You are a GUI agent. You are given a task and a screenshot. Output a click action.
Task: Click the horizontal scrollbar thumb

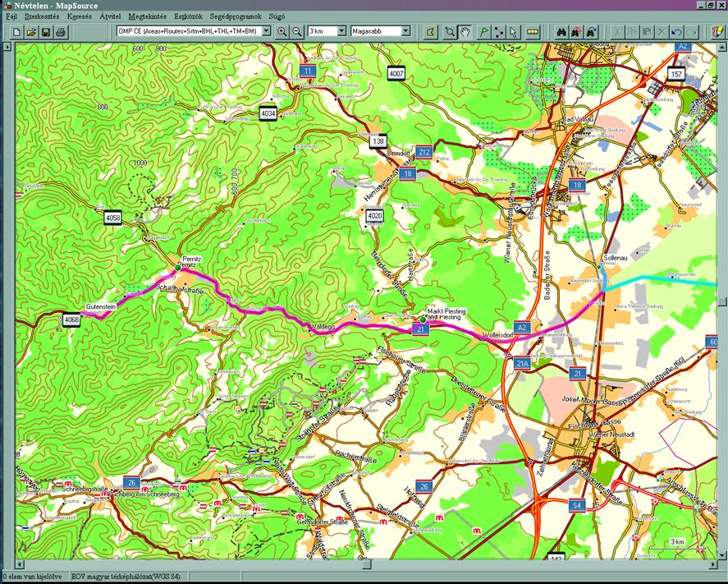(367, 564)
